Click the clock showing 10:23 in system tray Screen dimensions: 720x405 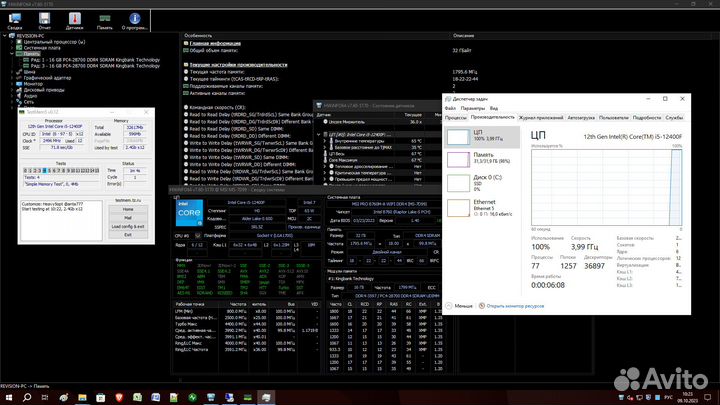(x=687, y=397)
